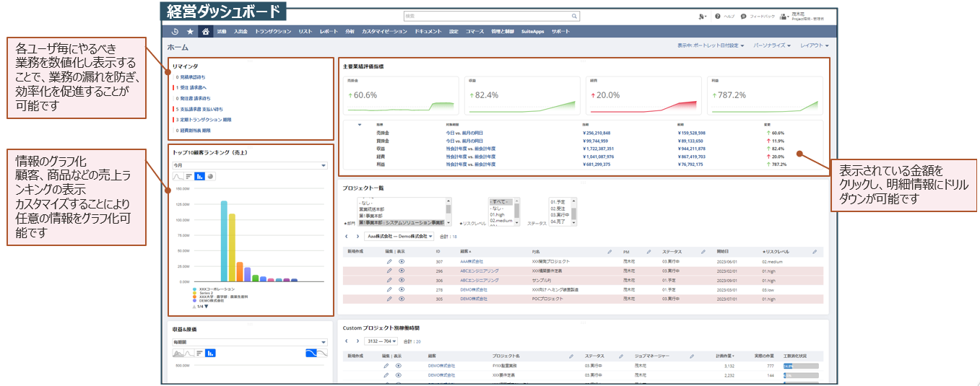Expand the レイアウト dropdown at top right
This screenshot has width=980, height=386.
click(815, 45)
